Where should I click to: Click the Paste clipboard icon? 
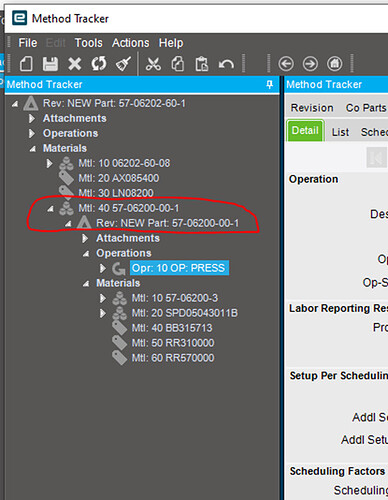click(x=202, y=64)
